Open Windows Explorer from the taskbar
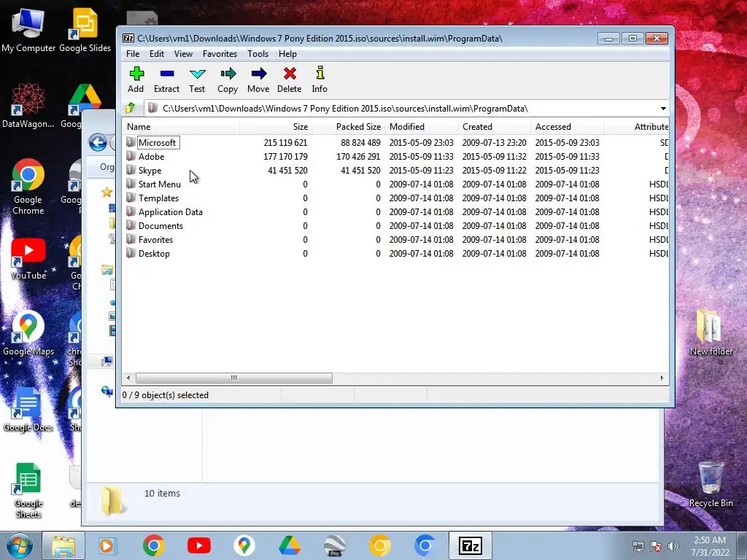 point(63,545)
